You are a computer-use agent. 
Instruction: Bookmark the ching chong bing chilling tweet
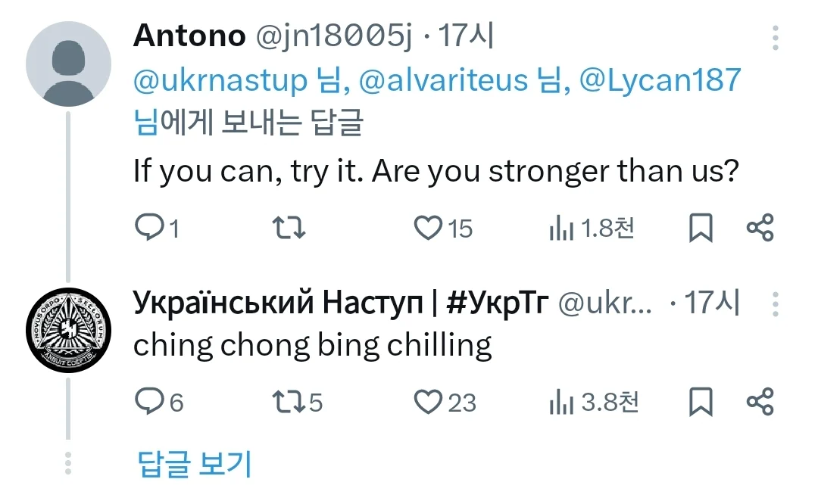[701, 402]
